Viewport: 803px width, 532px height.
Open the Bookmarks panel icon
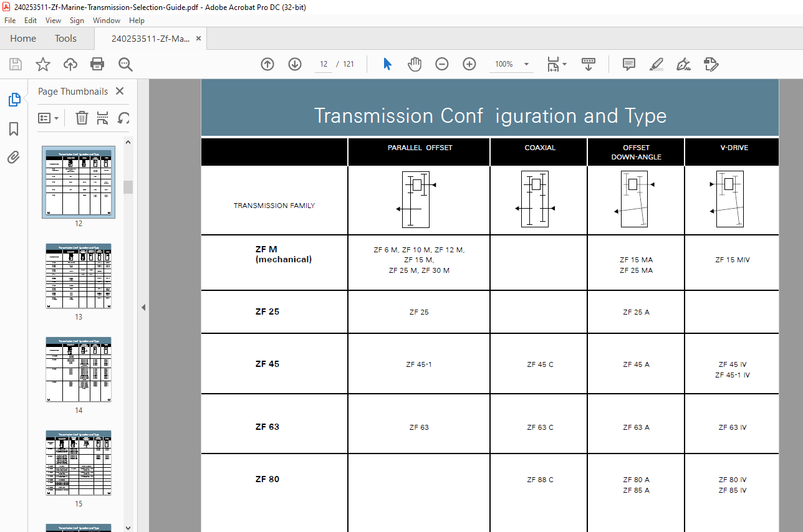tap(14, 129)
